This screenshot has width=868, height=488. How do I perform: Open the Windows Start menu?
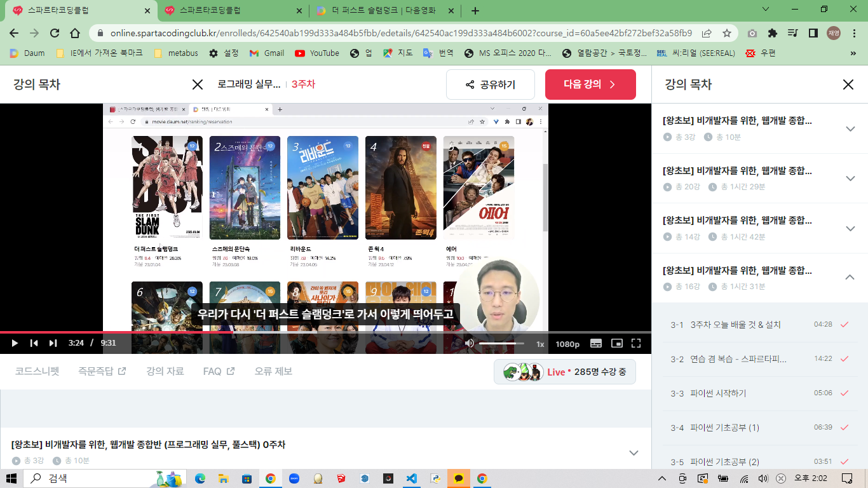[11, 478]
